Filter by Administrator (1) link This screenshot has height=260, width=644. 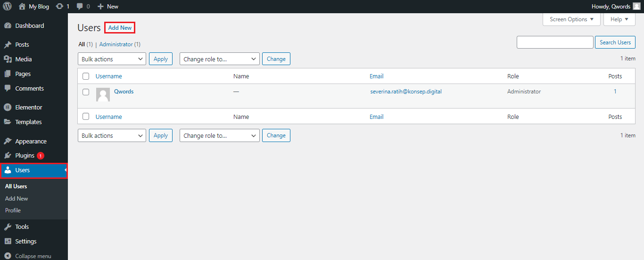click(x=120, y=44)
